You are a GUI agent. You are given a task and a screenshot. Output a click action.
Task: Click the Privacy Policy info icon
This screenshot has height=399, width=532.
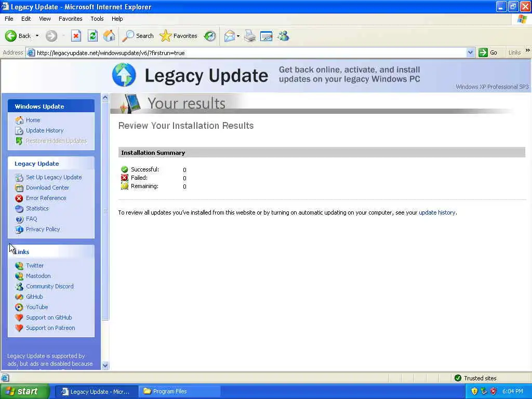19,229
